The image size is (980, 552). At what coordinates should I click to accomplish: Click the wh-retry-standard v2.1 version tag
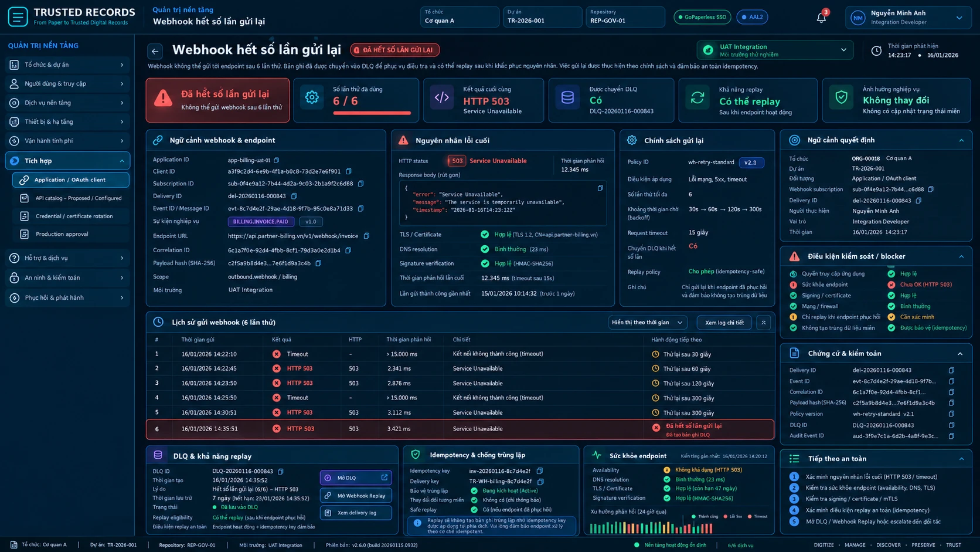751,162
